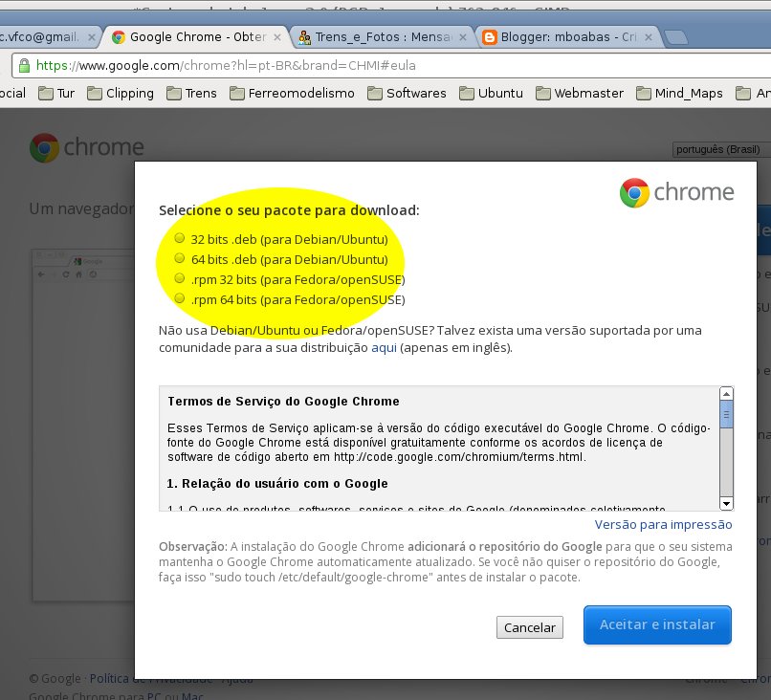
Task: Open the Mac link in page footer
Action: point(192,695)
